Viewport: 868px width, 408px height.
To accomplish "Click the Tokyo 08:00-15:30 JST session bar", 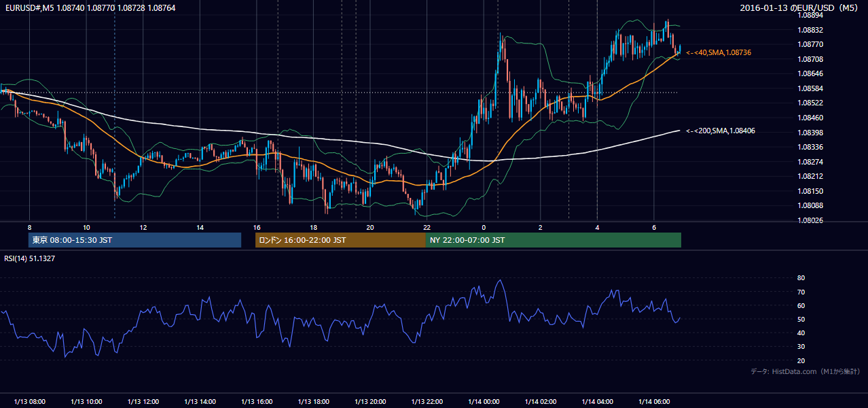I will [x=134, y=240].
